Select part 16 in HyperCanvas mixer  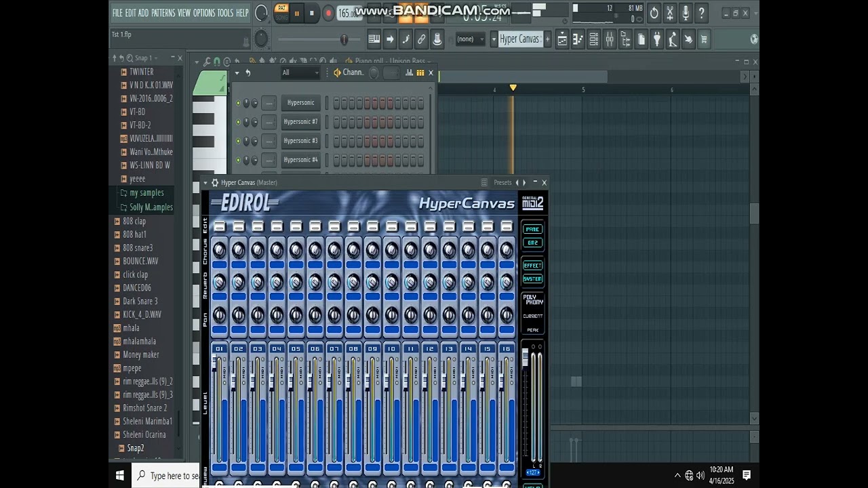point(506,349)
